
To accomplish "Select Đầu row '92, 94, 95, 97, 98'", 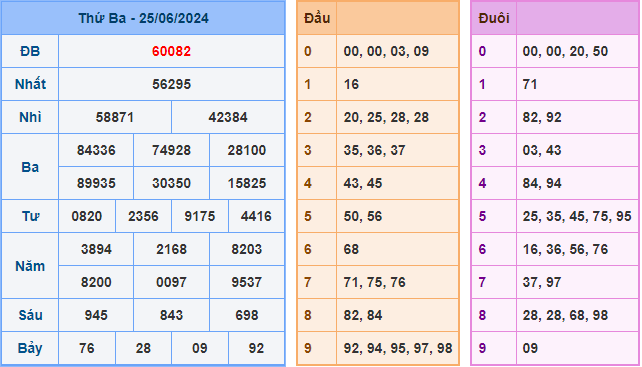I will coord(398,349).
